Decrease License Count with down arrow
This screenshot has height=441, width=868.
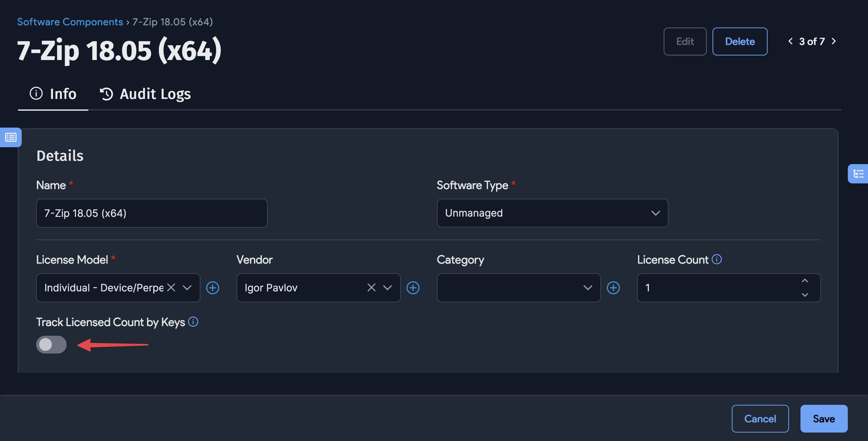[805, 295]
